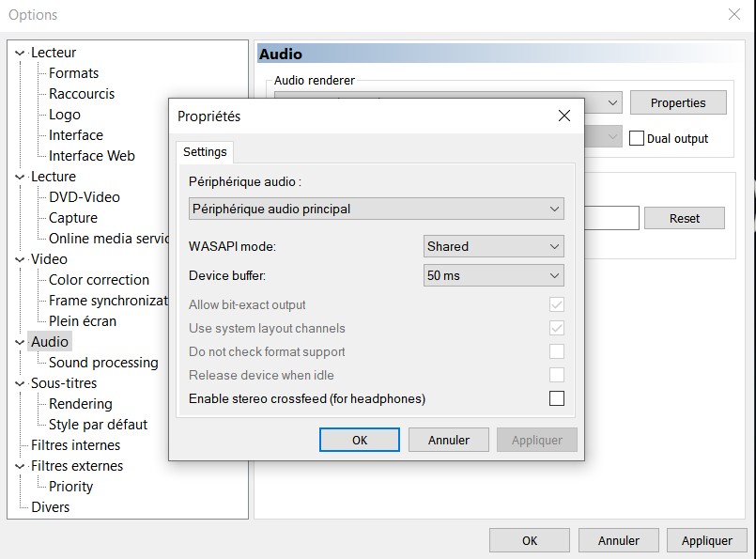Toggle Use system layout channels checkbox
Viewport: 756px width, 559px height.
(x=556, y=328)
